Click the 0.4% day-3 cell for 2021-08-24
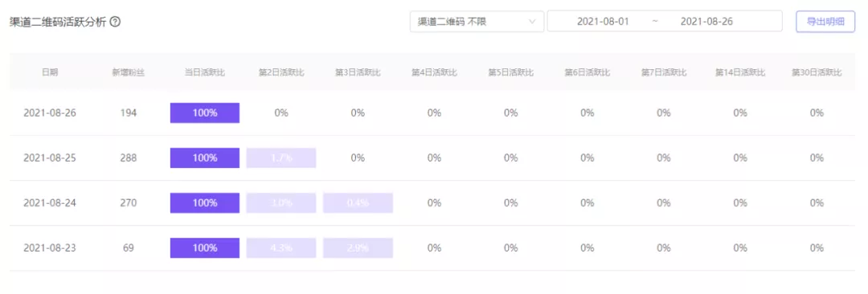Viewport: 868px width, 294px height. [x=358, y=203]
